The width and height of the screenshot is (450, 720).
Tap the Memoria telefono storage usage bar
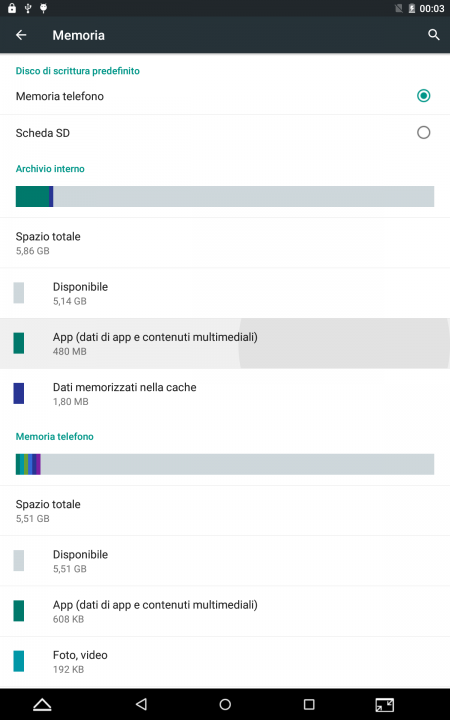[225, 464]
